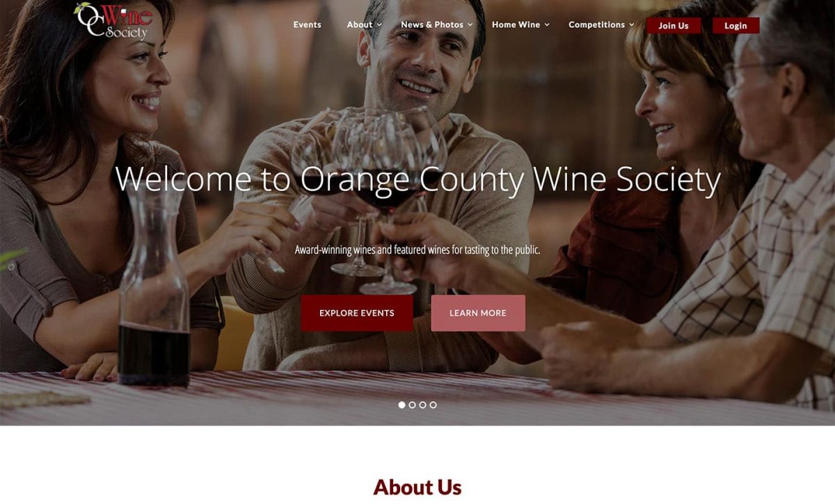Click the About Us heading
The image size is (835, 504).
pos(417,487)
